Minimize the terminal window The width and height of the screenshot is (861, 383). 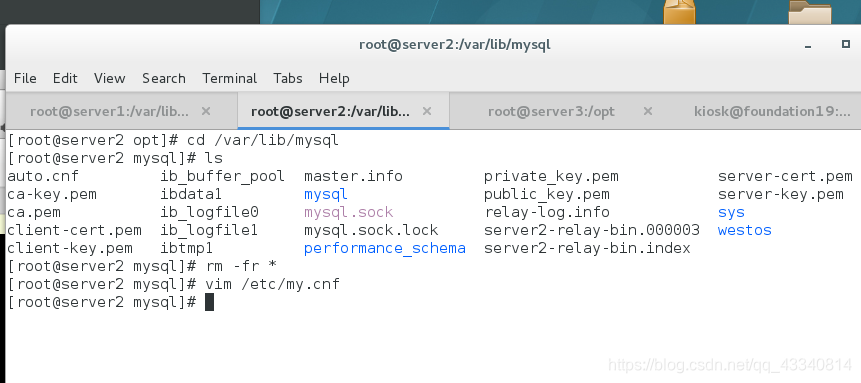808,46
